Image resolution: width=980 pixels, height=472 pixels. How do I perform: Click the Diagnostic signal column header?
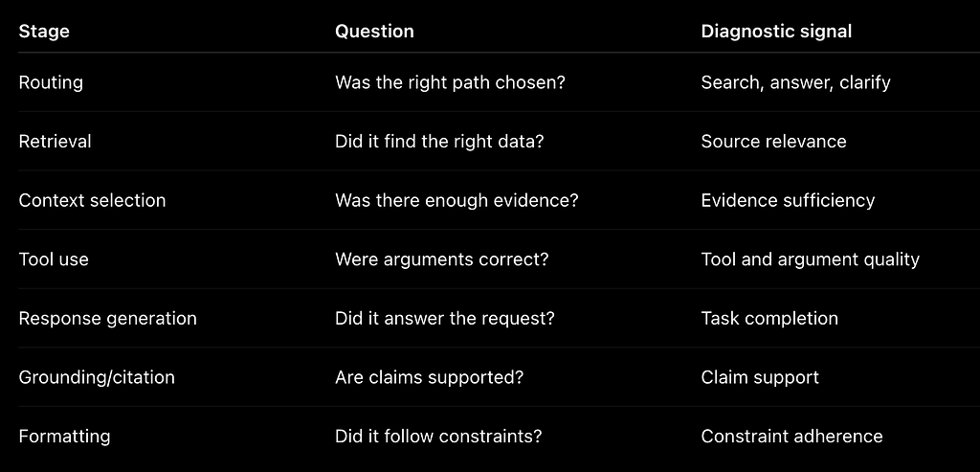(x=776, y=32)
